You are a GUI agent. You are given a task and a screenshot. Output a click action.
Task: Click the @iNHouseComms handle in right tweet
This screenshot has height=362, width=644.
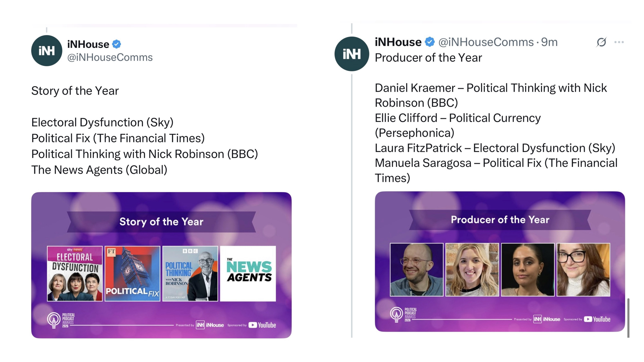tap(486, 42)
